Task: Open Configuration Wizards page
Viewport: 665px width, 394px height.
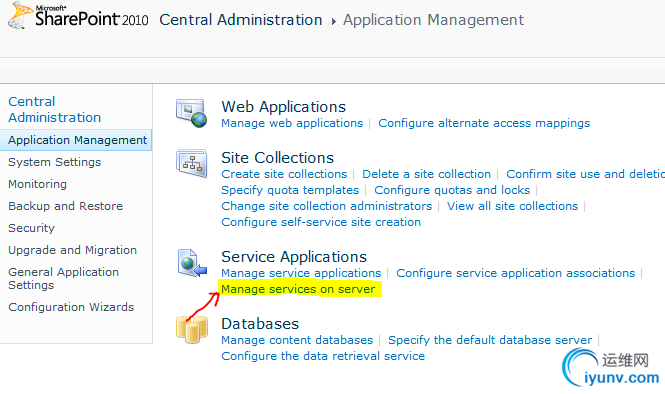Action: point(71,307)
